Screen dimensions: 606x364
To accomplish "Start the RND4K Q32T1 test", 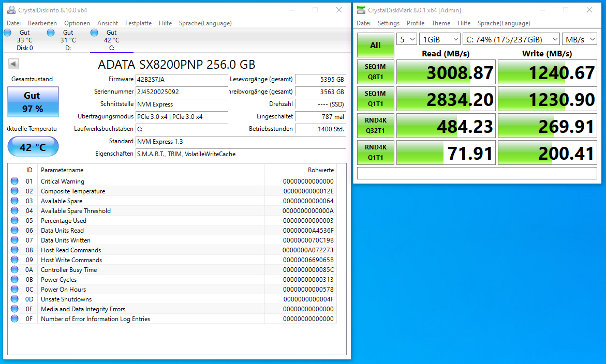I will point(375,126).
